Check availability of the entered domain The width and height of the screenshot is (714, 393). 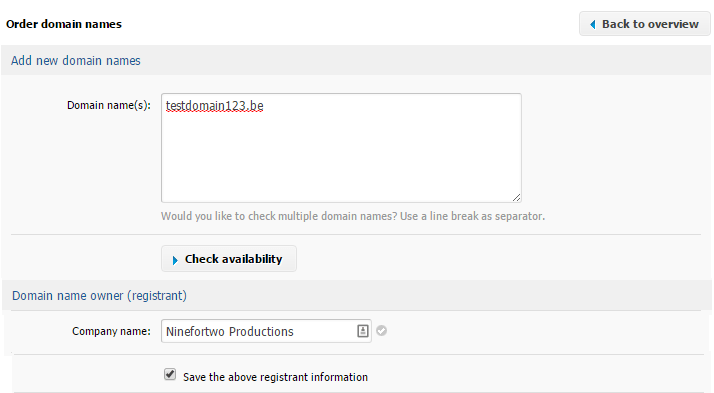point(229,259)
